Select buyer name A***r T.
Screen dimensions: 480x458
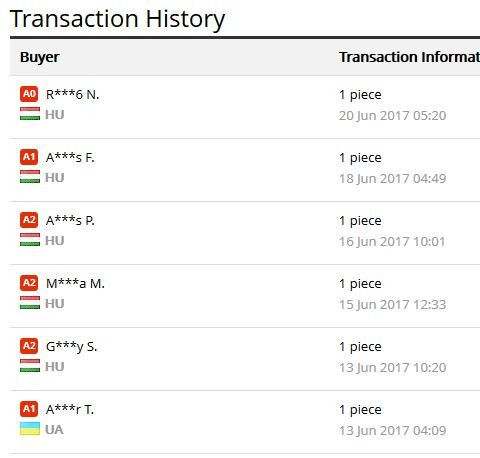click(x=70, y=410)
